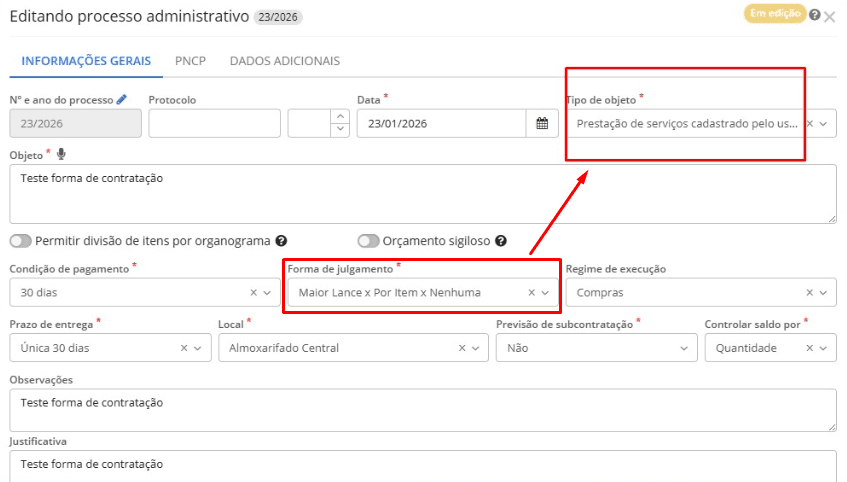Switch to the PNCP tab
Viewport: 847px width, 482px height.
190,61
